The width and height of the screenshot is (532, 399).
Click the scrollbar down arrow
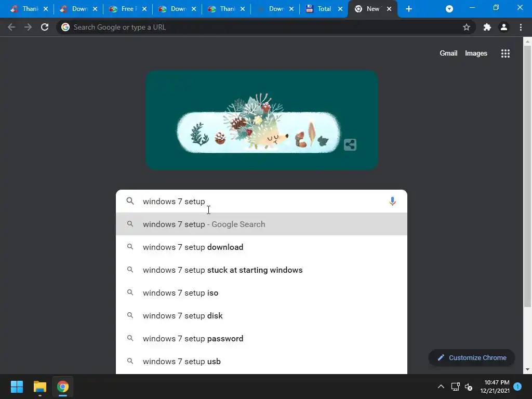point(527,369)
